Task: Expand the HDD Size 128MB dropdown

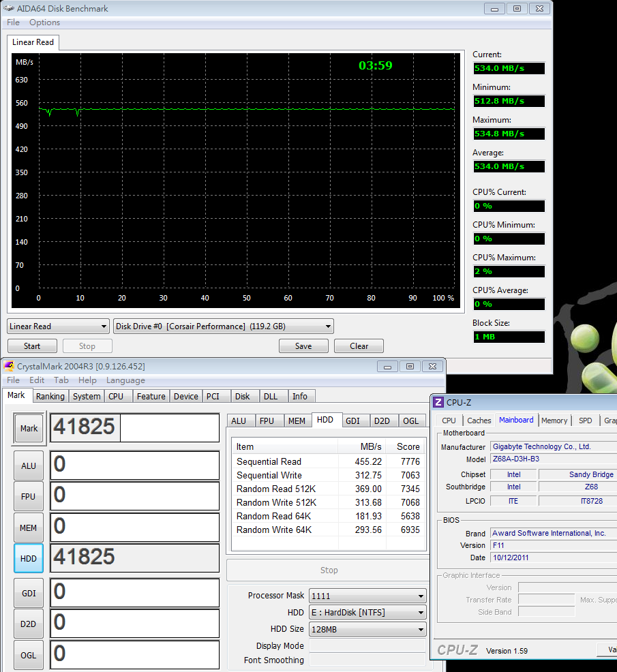Action: coord(367,629)
